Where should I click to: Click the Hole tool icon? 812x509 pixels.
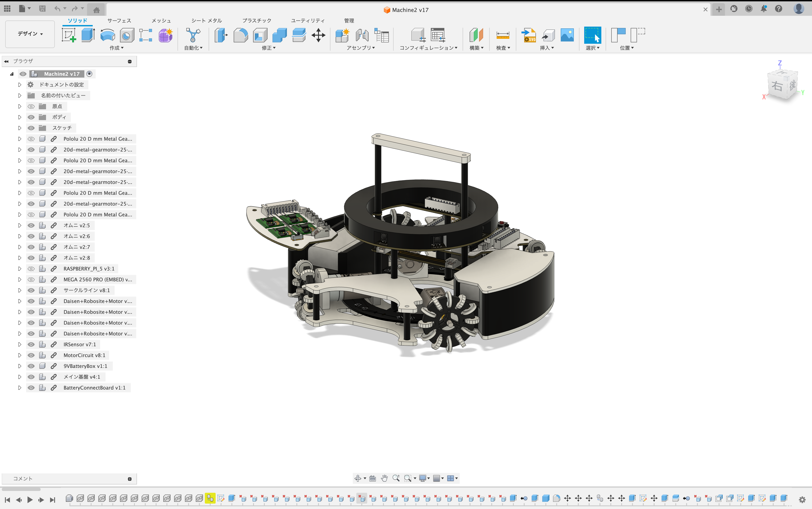[x=127, y=35]
